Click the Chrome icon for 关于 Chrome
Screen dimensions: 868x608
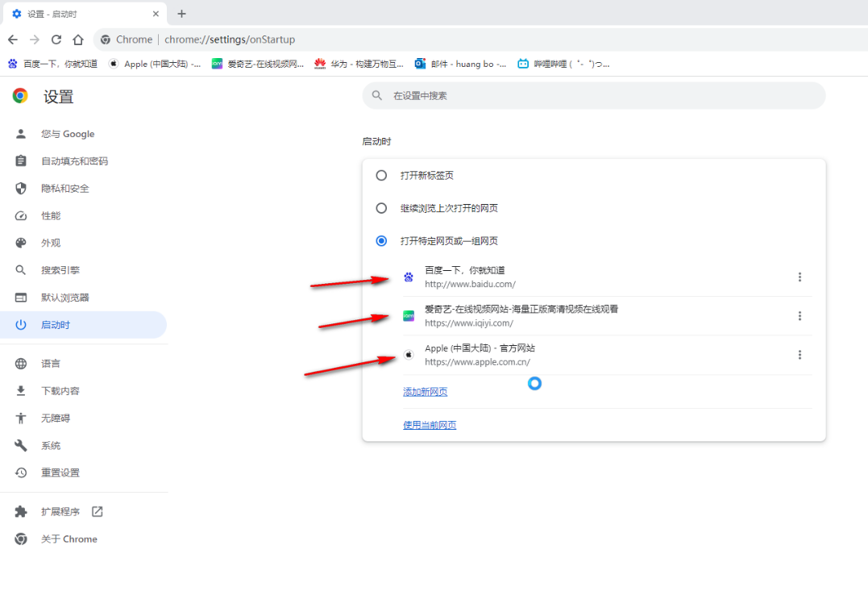[x=20, y=539]
